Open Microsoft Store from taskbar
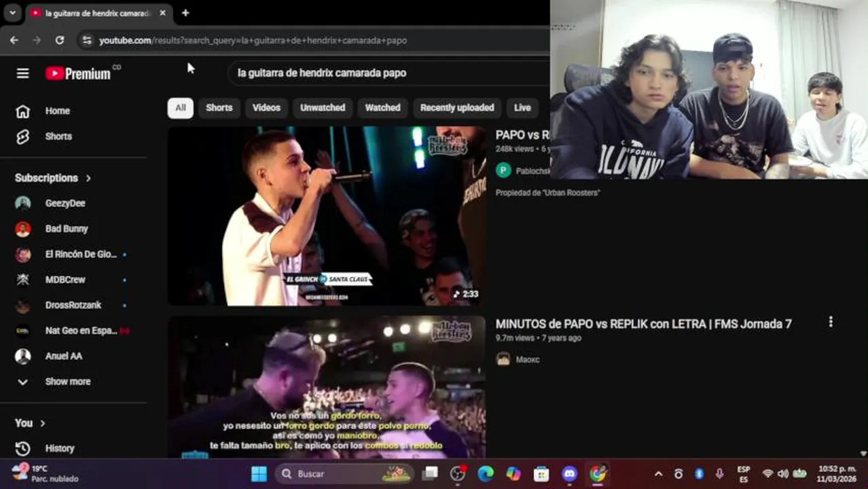 point(541,473)
